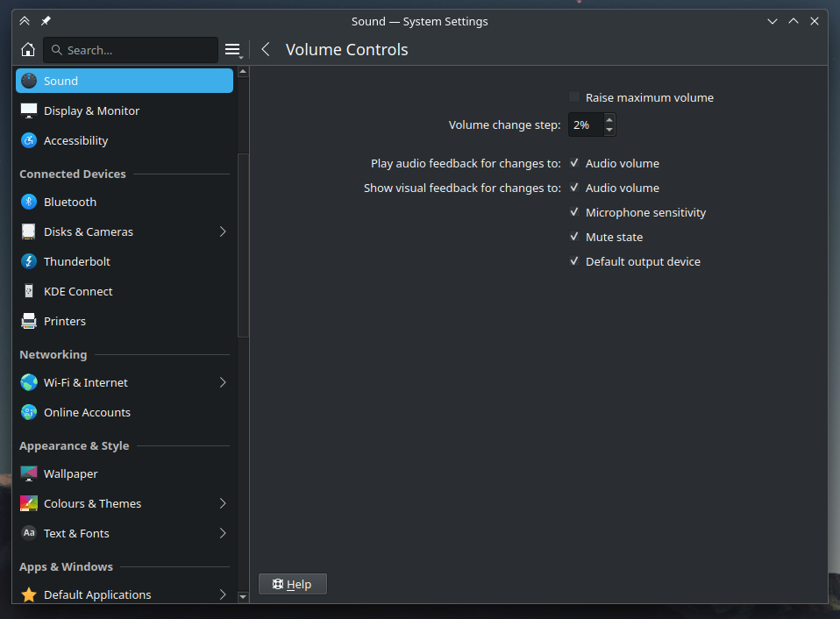Viewport: 840px width, 619px height.
Task: Expand Colours & Themes section
Action: (x=222, y=503)
